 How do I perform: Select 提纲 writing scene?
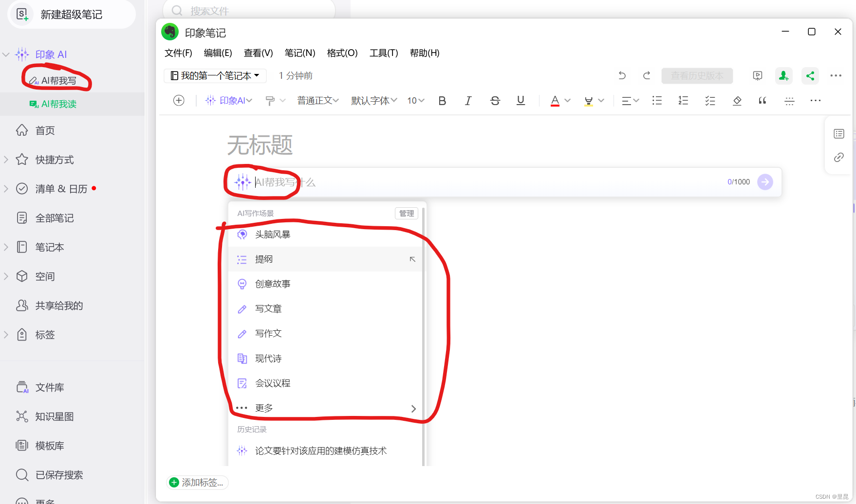coord(326,259)
